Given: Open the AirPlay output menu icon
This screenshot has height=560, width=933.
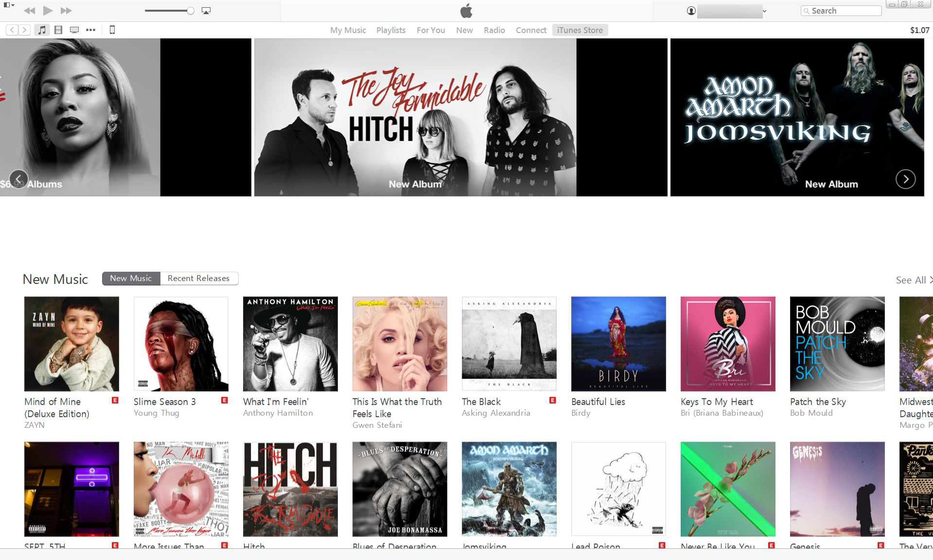Looking at the screenshot, I should coord(206,11).
